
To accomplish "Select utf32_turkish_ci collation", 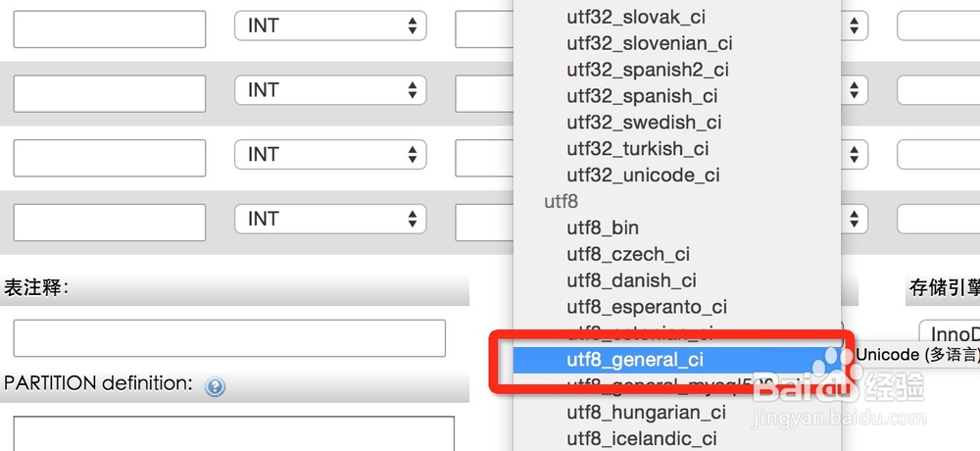I will pyautogui.click(x=637, y=149).
